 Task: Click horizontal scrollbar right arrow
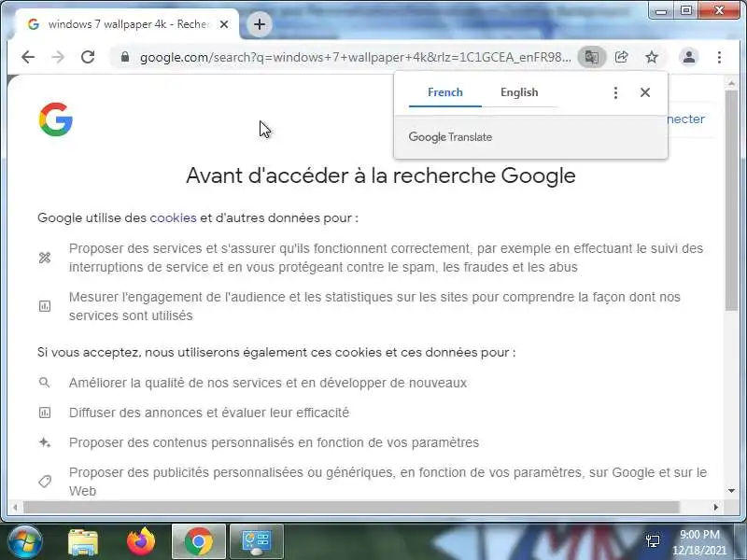(x=716, y=507)
